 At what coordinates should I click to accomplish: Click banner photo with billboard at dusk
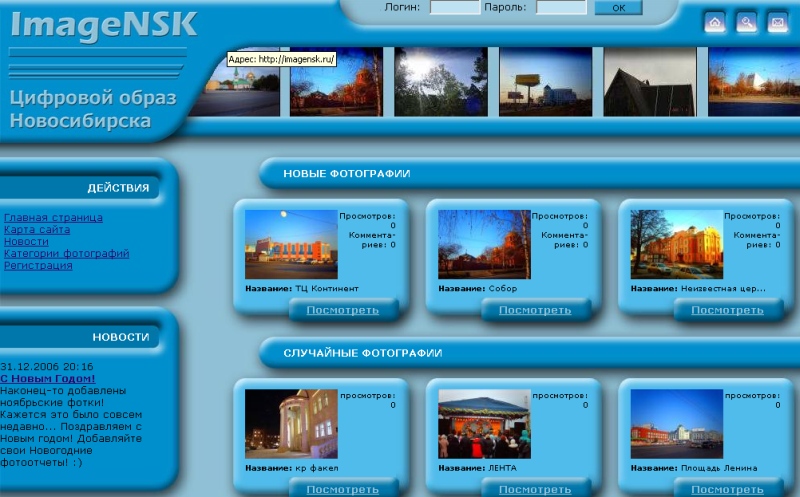coord(545,82)
